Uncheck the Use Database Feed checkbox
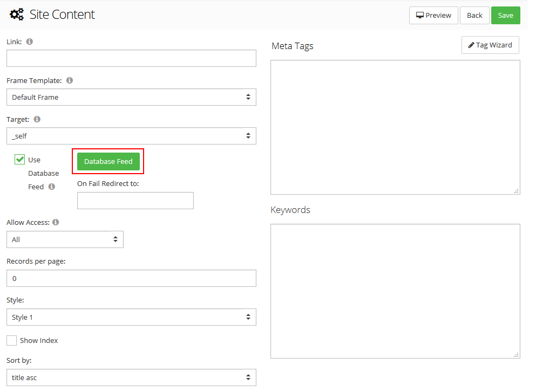Screen dimensions: 536x392 [20, 160]
